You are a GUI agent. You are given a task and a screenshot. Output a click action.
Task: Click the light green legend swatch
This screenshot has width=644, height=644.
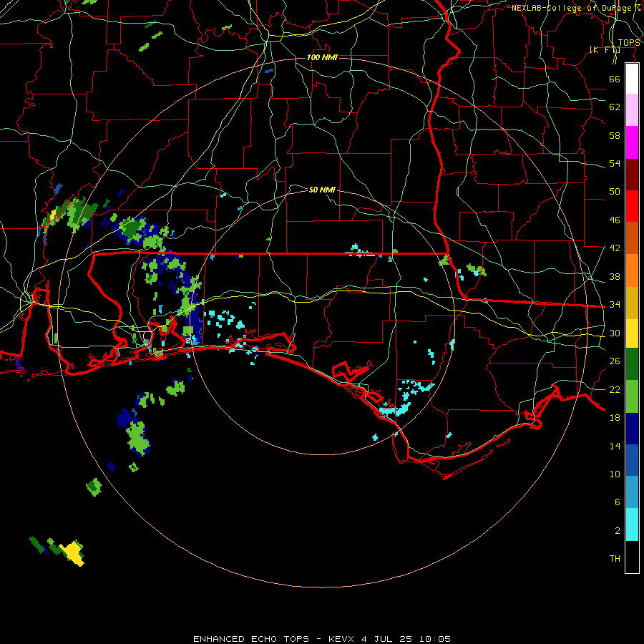632,396
